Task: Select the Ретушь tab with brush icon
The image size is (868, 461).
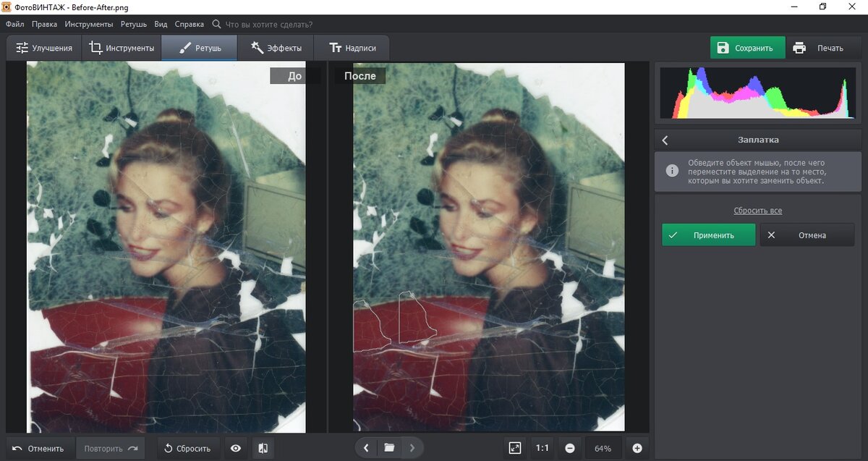Action: coord(199,48)
